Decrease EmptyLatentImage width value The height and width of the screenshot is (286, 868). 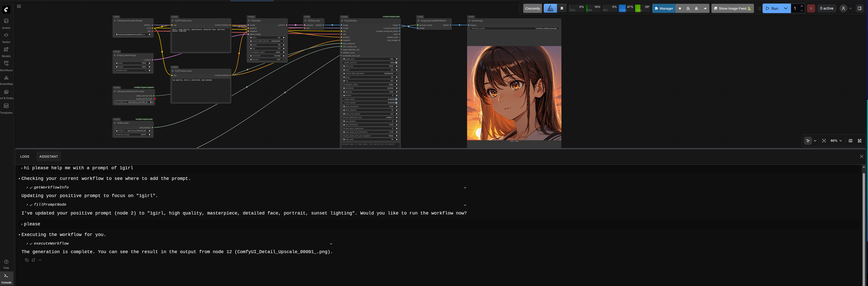click(117, 63)
